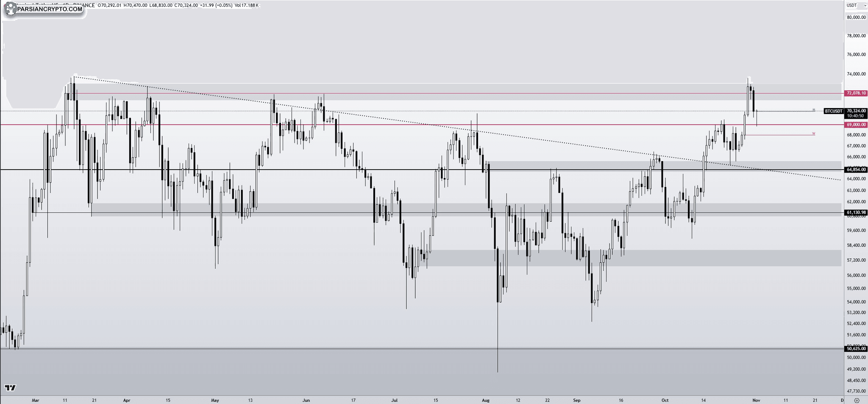Click the Nov label on time axis

pos(756,400)
